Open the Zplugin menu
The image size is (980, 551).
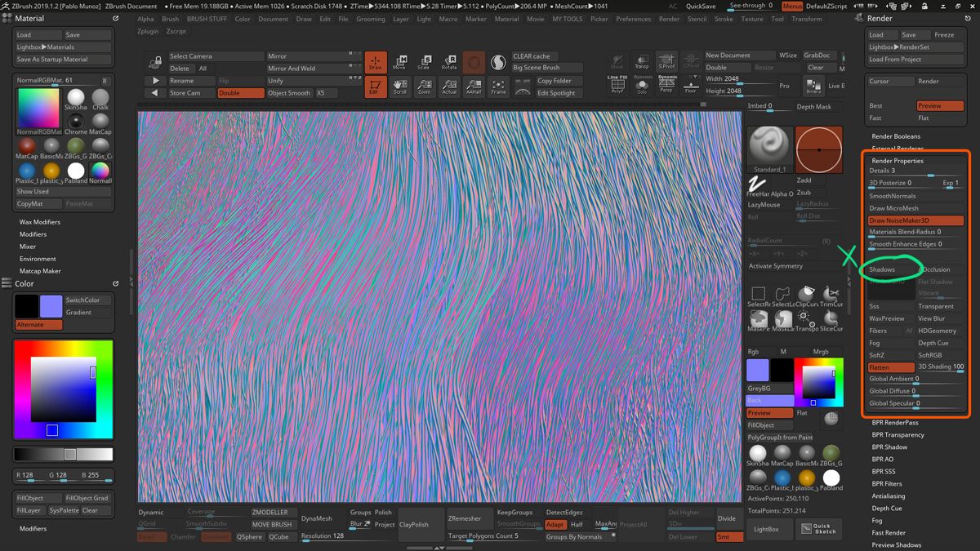(148, 31)
